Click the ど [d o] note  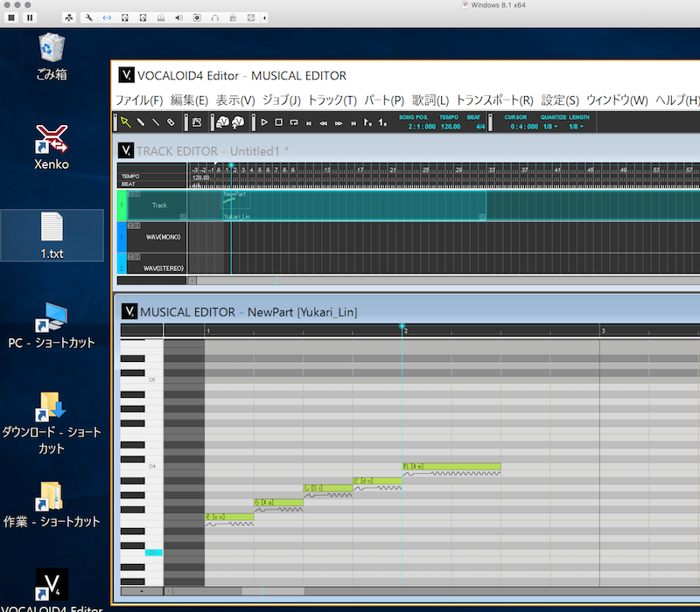pyautogui.click(x=377, y=480)
